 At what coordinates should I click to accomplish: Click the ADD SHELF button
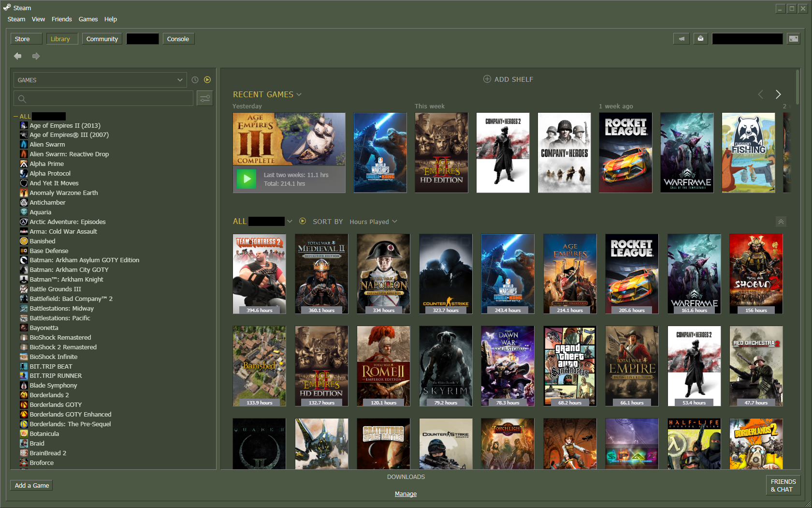pyautogui.click(x=508, y=79)
